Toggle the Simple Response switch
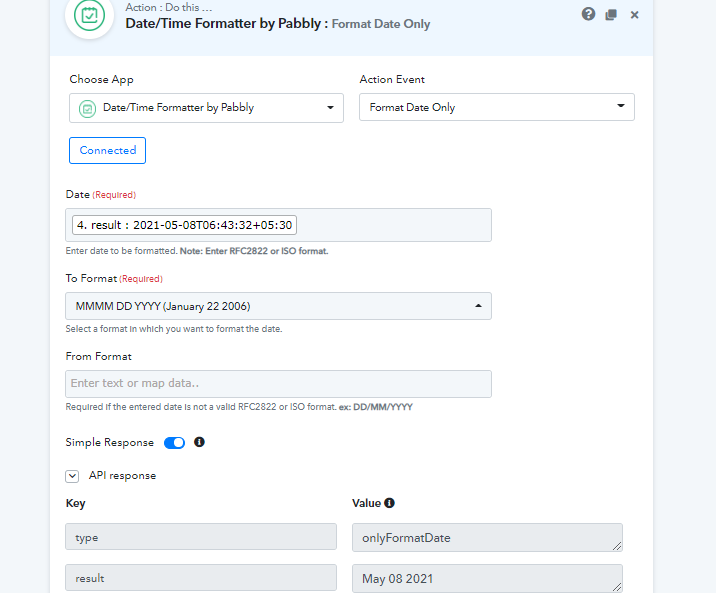 click(x=174, y=443)
